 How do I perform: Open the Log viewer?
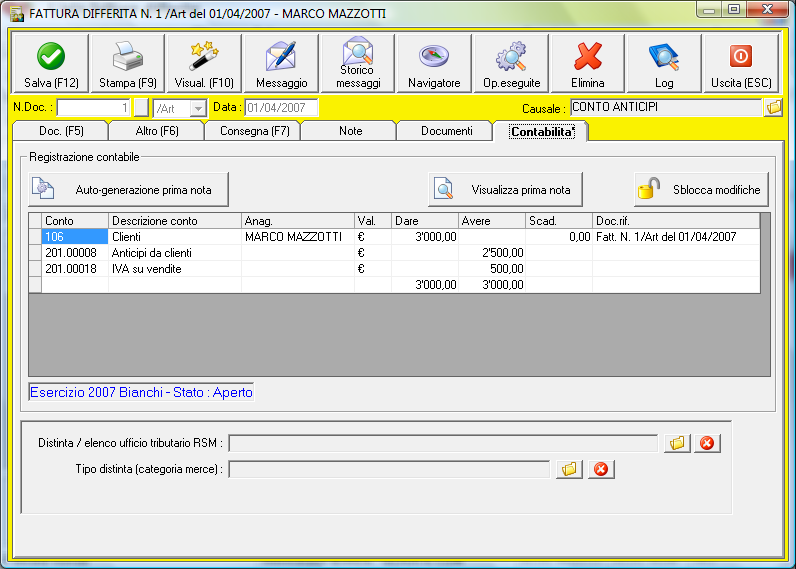[x=664, y=63]
